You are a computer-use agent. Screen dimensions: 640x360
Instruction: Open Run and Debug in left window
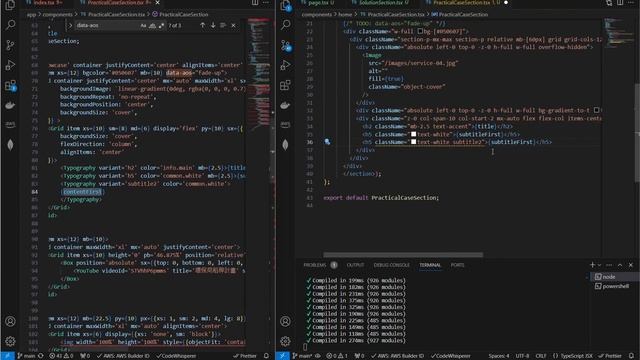tap(10, 65)
